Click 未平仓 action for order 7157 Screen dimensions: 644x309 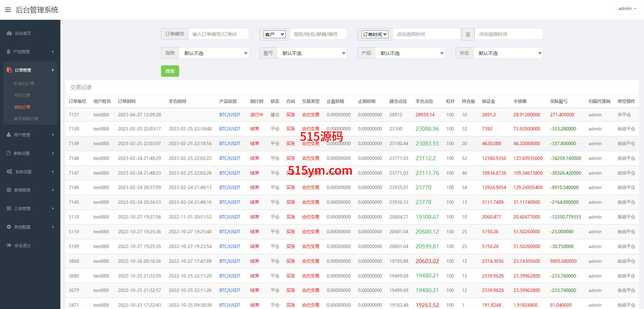(x=624, y=115)
